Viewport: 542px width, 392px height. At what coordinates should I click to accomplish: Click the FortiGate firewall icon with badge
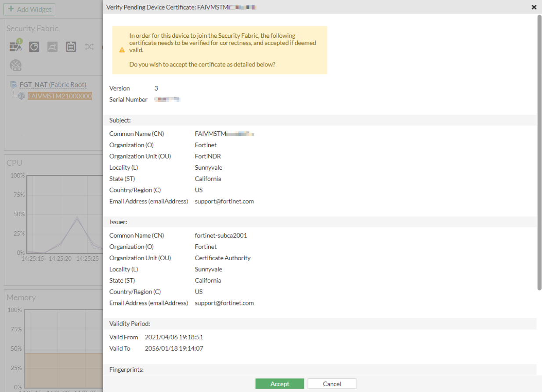16,46
